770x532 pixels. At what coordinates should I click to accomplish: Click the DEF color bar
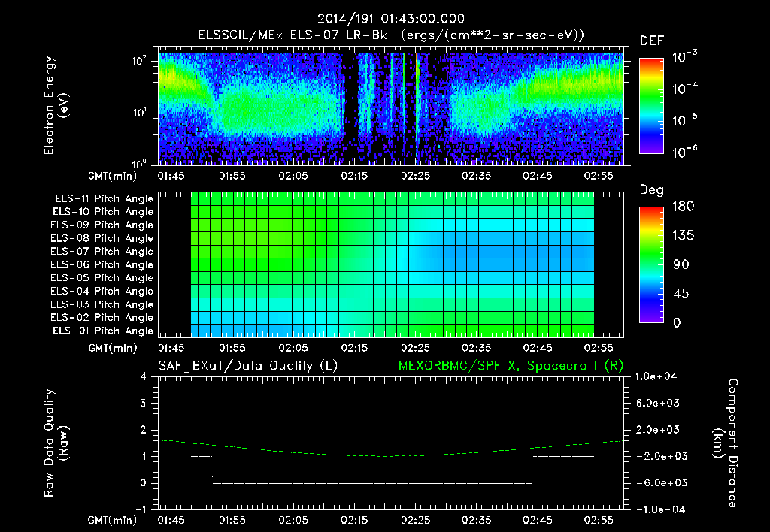click(x=652, y=106)
